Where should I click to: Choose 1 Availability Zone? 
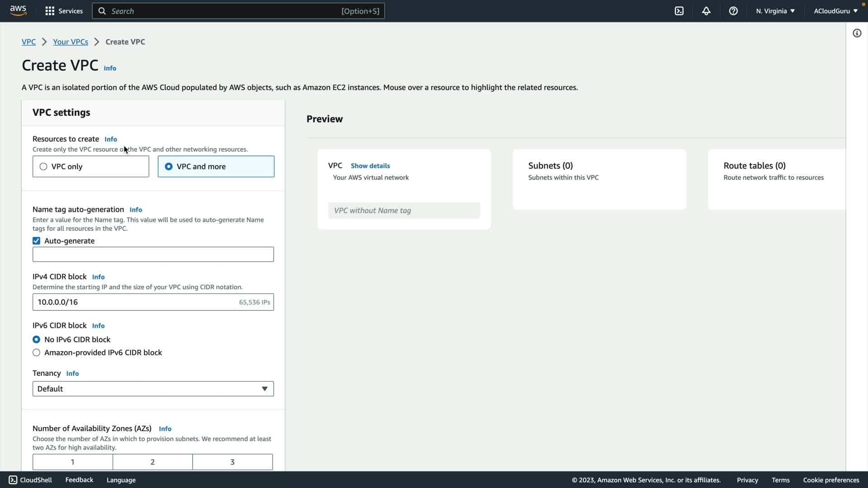click(x=72, y=462)
